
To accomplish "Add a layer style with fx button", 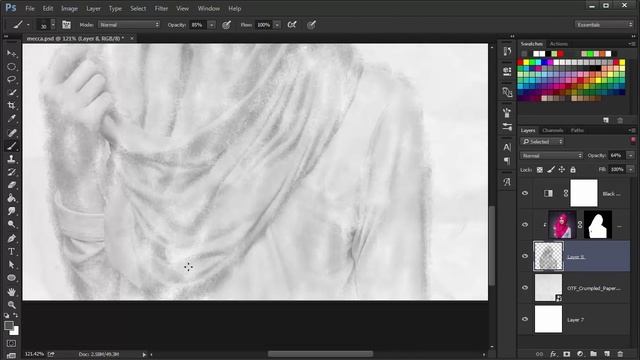I will tap(553, 354).
